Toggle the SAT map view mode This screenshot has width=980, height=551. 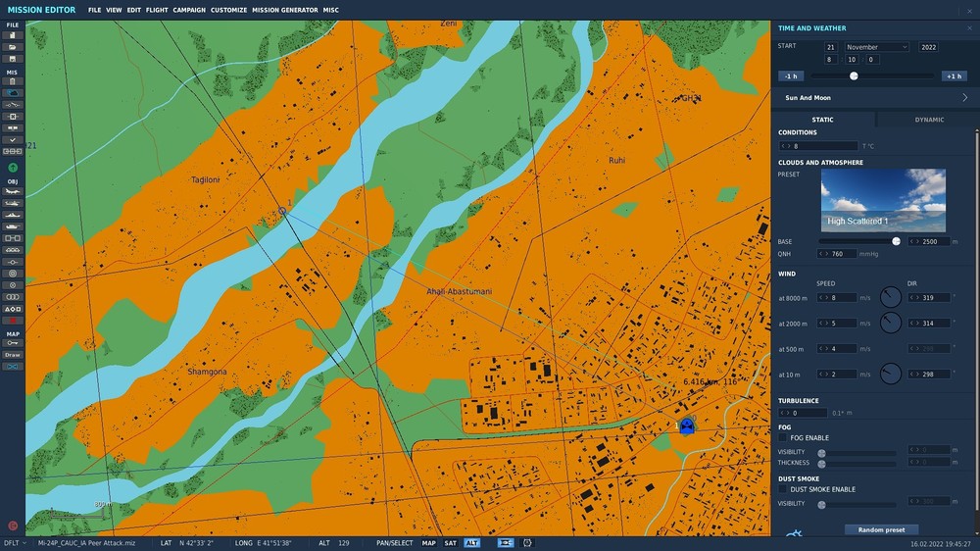click(x=450, y=543)
